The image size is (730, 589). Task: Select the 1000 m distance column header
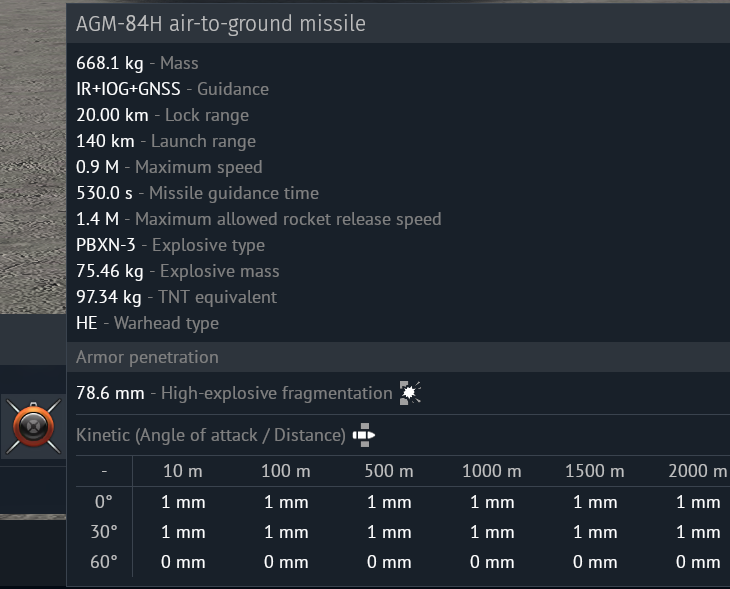(492, 471)
